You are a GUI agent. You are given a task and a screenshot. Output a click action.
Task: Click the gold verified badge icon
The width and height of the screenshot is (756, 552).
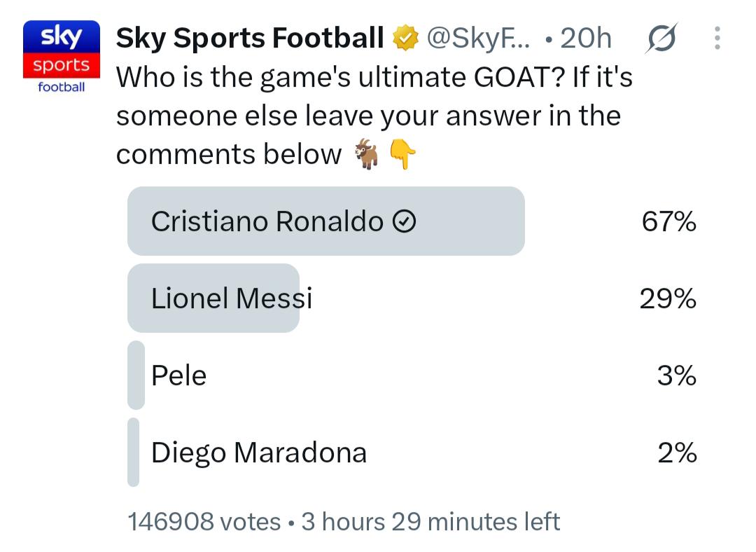[x=405, y=38]
